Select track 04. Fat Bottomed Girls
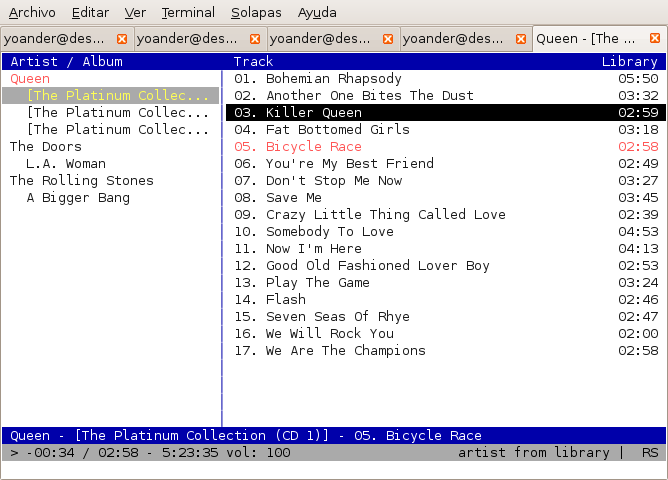The height and width of the screenshot is (480, 668). click(x=446, y=129)
